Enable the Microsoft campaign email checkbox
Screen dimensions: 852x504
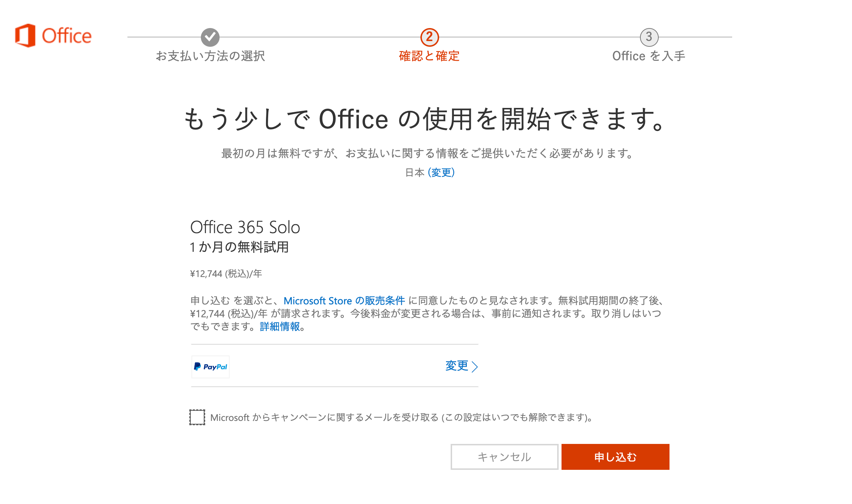pyautogui.click(x=197, y=417)
